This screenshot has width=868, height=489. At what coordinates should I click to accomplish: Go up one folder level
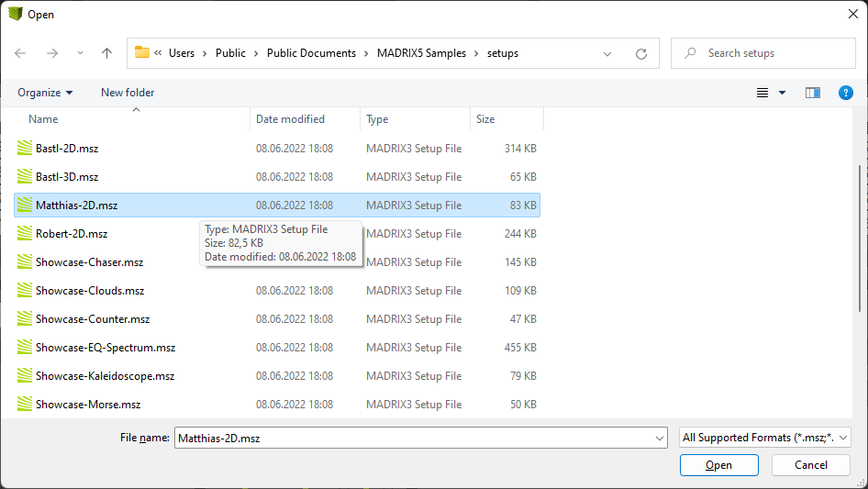point(106,53)
